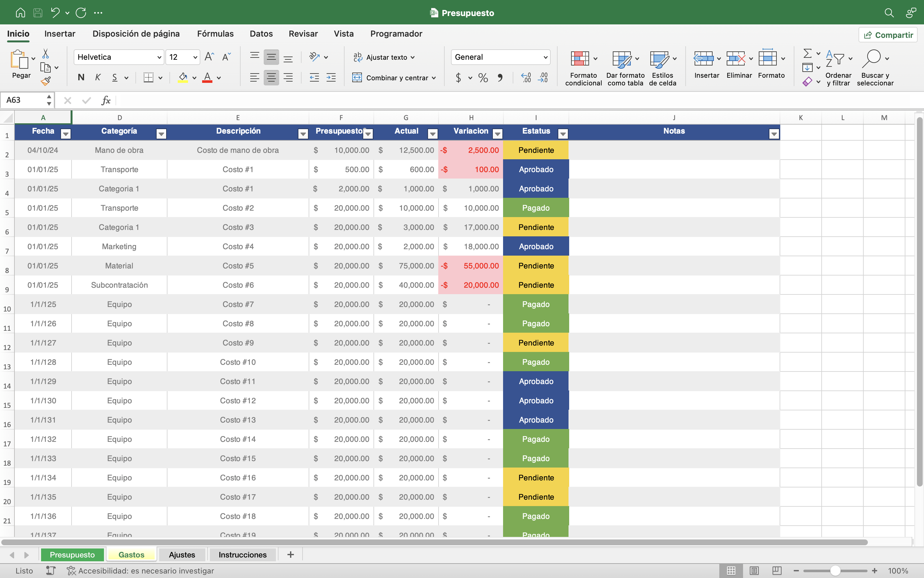This screenshot has height=578, width=924.
Task: Click the Pegar paste button
Action: pyautogui.click(x=21, y=65)
